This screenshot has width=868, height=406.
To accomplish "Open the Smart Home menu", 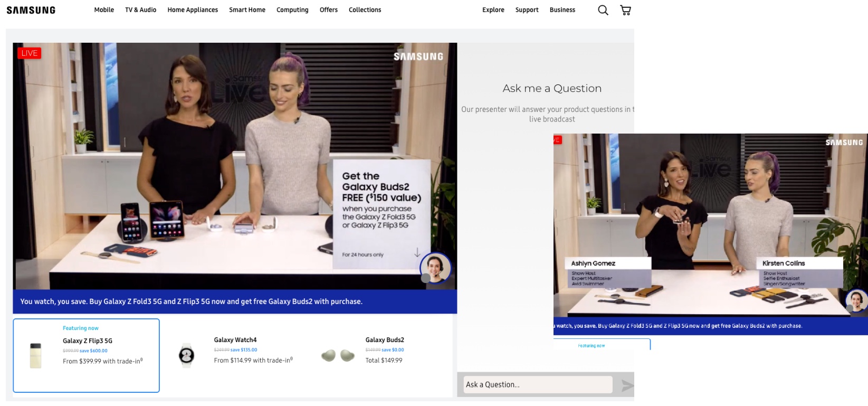I will [x=247, y=10].
